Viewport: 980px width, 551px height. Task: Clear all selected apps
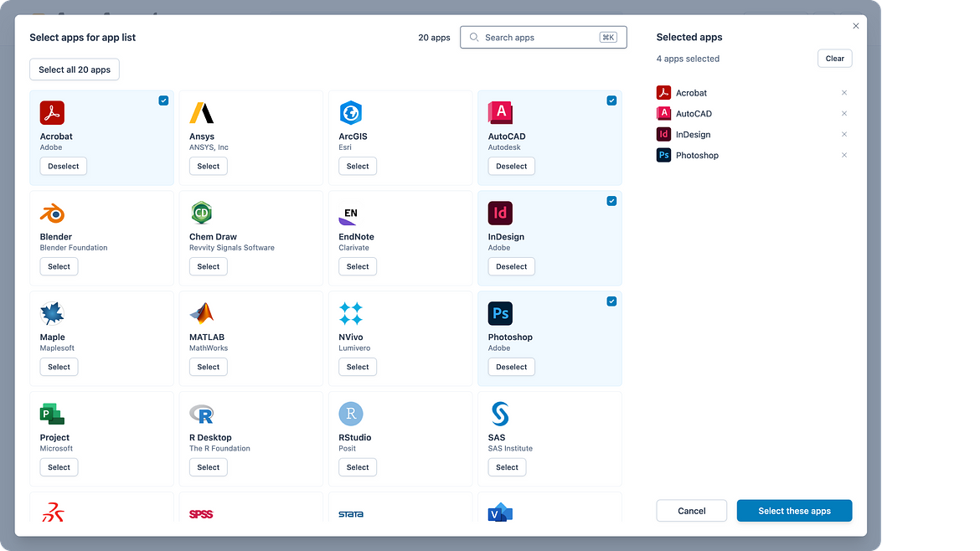click(x=834, y=59)
